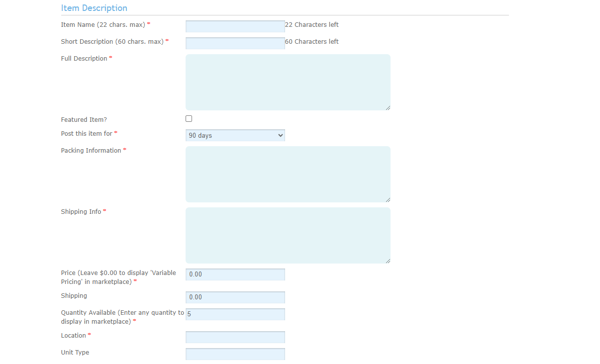Grab the Full Description resize handle
The height and width of the screenshot is (364, 600).
(388, 107)
